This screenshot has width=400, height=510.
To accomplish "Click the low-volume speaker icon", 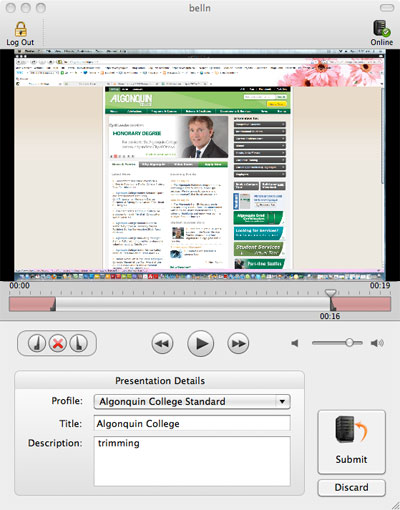I will 295,343.
